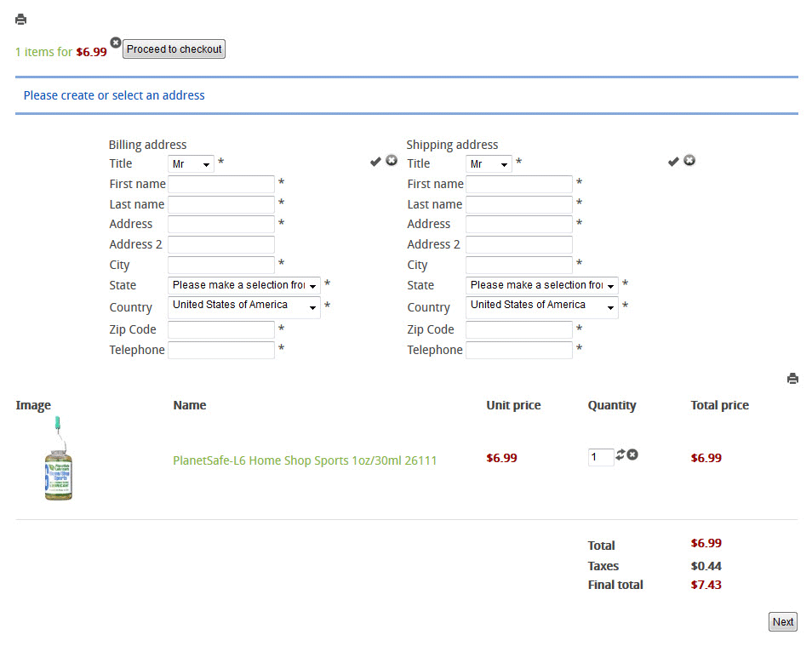This screenshot has height=646, width=812.
Task: Cancel billing address with the X icon
Action: pyautogui.click(x=392, y=160)
